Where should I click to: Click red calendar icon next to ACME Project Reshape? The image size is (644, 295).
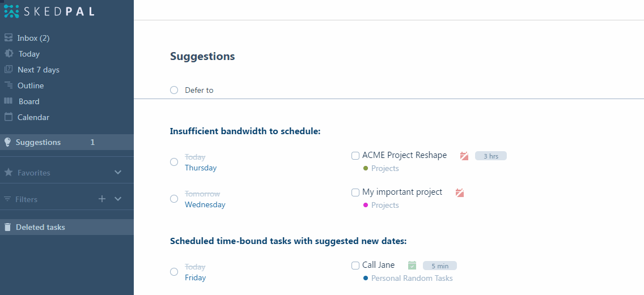[464, 156]
